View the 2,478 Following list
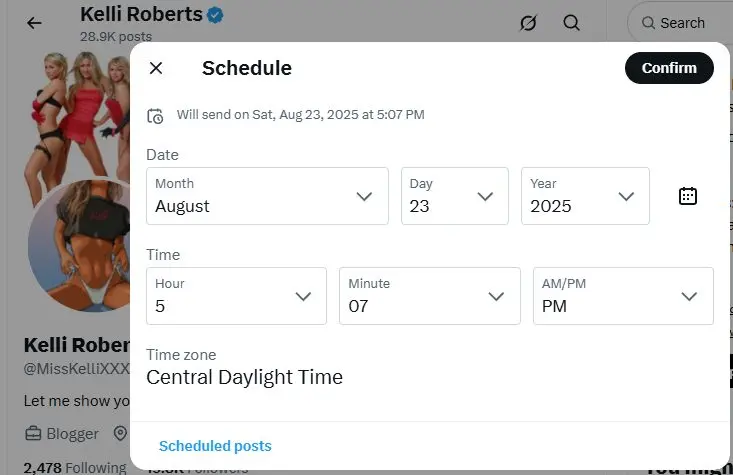The width and height of the screenshot is (733, 475). point(75,468)
